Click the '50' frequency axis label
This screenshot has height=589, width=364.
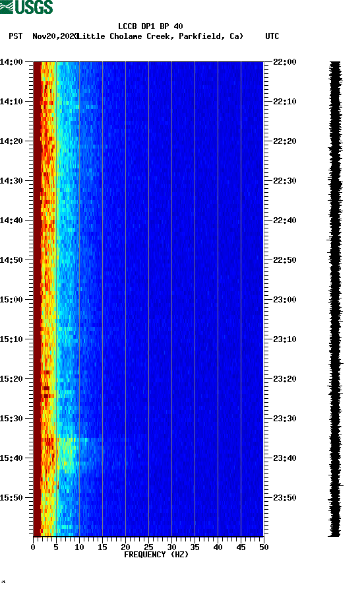click(264, 547)
